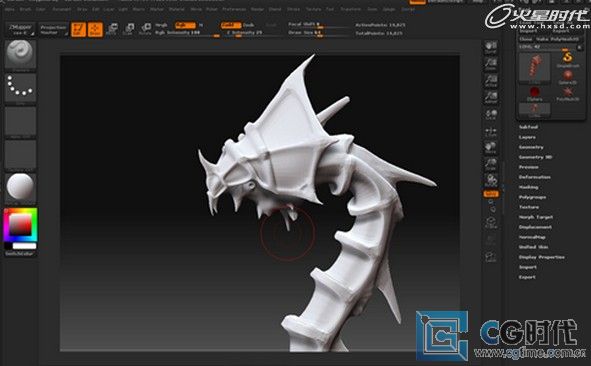Screen dimensions: 591x366
Task: Click the Local transformations icon
Action: pos(491,114)
